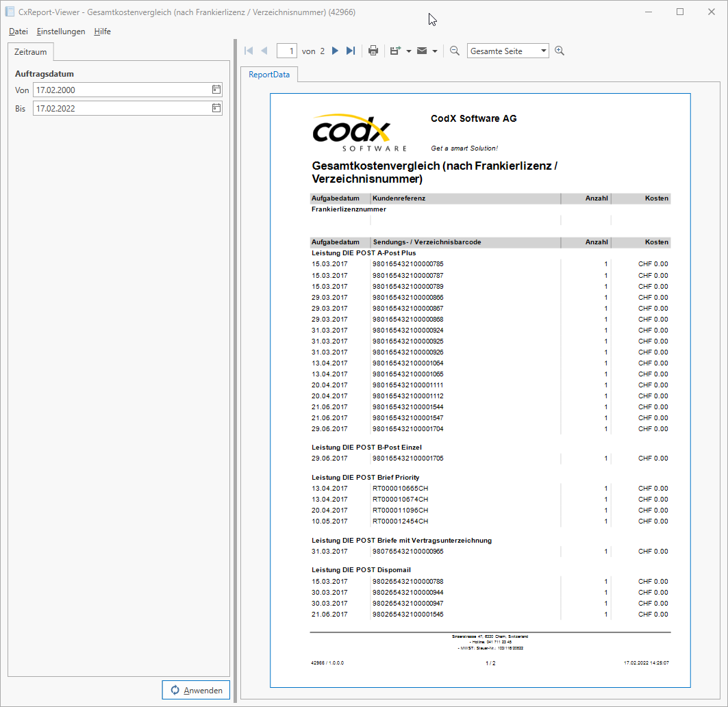This screenshot has width=728, height=707.
Task: Click the Anwenden button
Action: [x=196, y=690]
